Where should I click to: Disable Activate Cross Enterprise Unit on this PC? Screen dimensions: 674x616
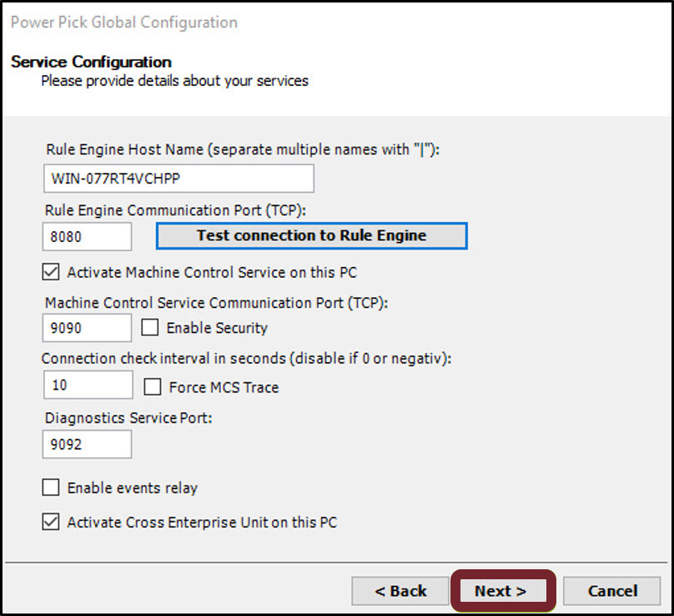50,523
